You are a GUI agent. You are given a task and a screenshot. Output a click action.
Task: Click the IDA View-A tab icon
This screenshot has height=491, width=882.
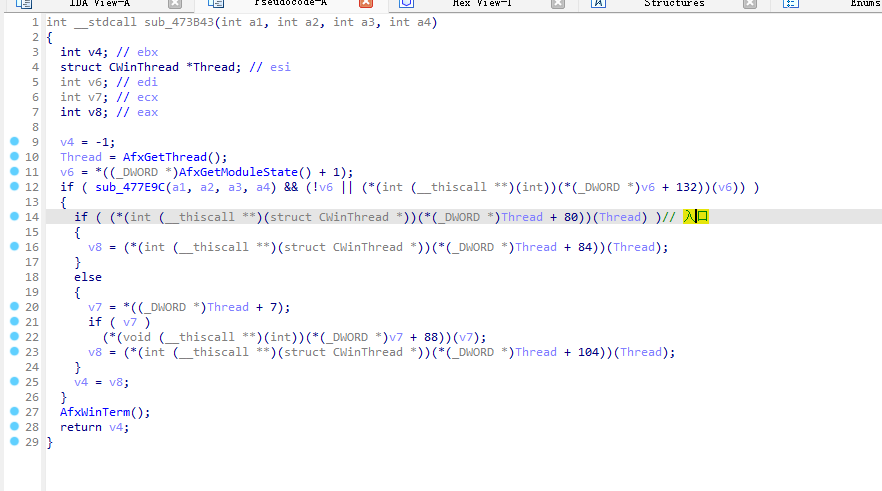pos(24,3)
